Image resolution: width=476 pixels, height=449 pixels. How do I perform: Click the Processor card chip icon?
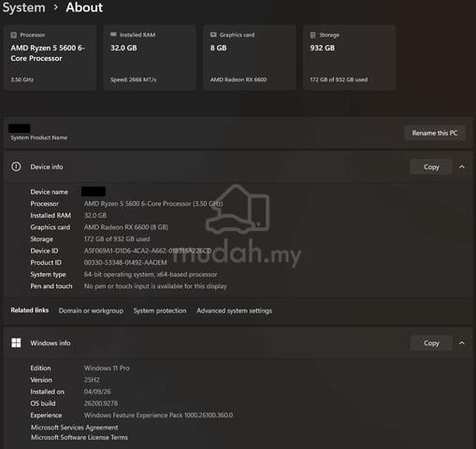[x=13, y=35]
